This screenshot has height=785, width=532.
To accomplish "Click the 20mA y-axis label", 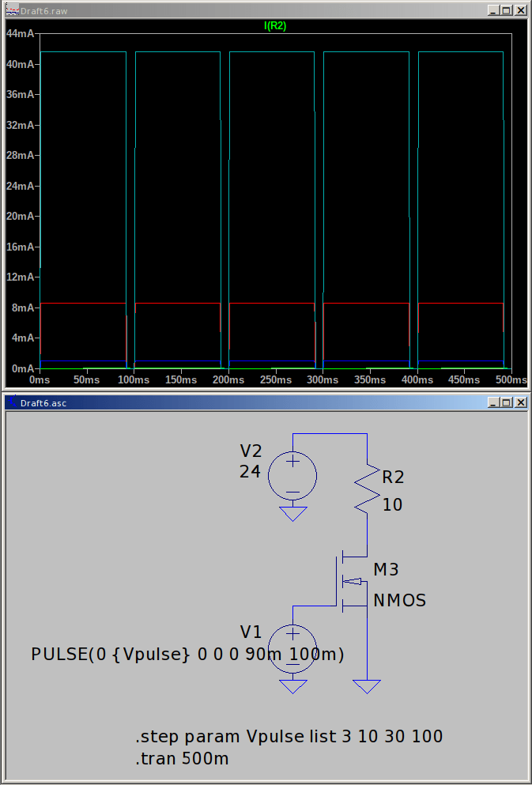I will (x=20, y=217).
